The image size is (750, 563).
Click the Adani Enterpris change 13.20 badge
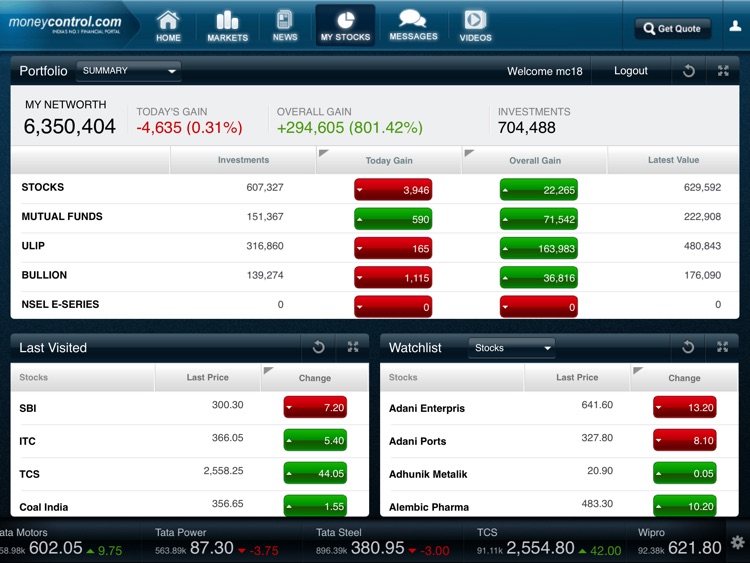click(685, 407)
